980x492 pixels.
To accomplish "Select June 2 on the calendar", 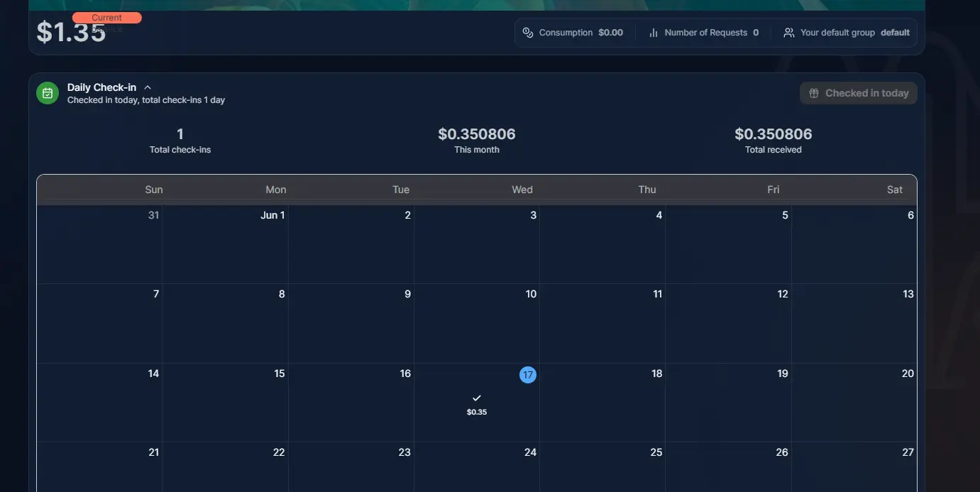I will coord(351,245).
